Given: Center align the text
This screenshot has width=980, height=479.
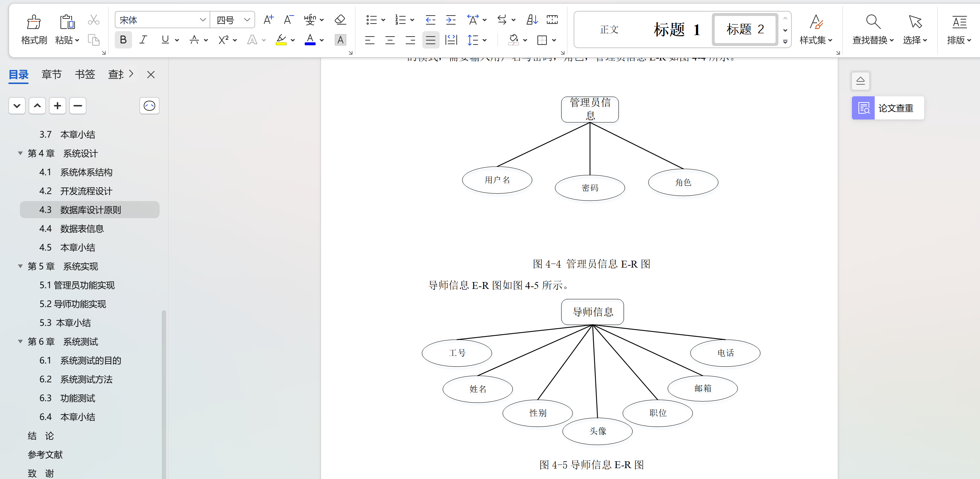Looking at the screenshot, I should [x=390, y=39].
